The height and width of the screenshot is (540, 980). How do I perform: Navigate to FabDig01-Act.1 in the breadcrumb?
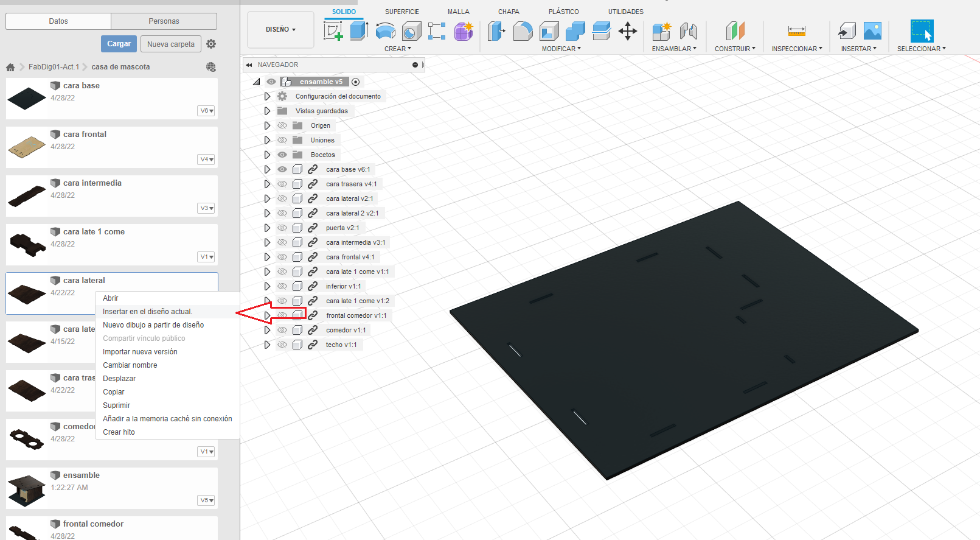coord(54,67)
